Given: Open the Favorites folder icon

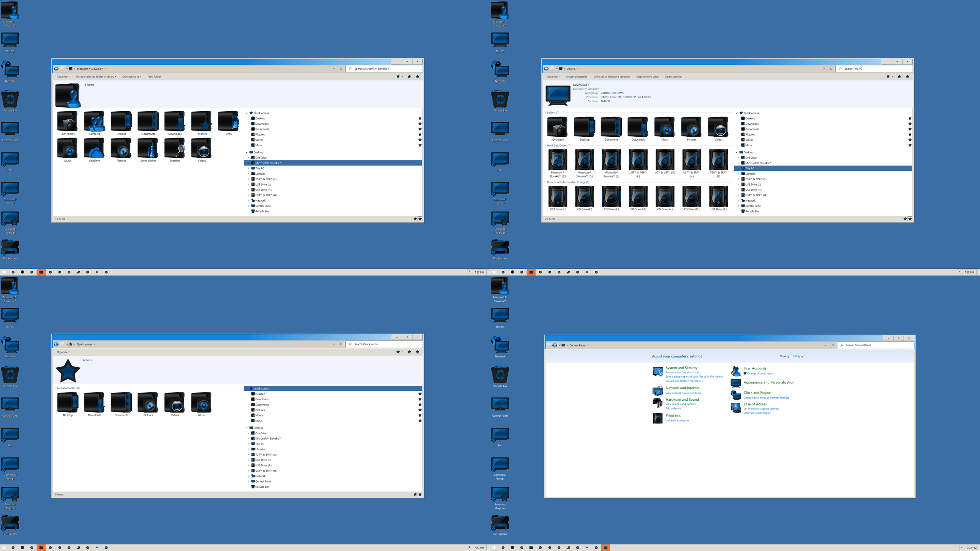Looking at the screenshot, I should tap(202, 122).
